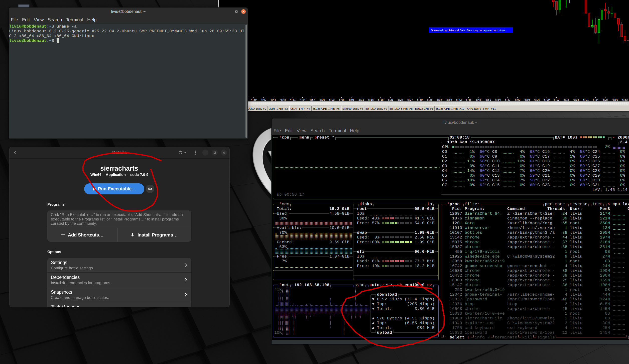This screenshot has height=364, width=629.
Task: Open Help menu in the uname terminal
Action: 92,20
